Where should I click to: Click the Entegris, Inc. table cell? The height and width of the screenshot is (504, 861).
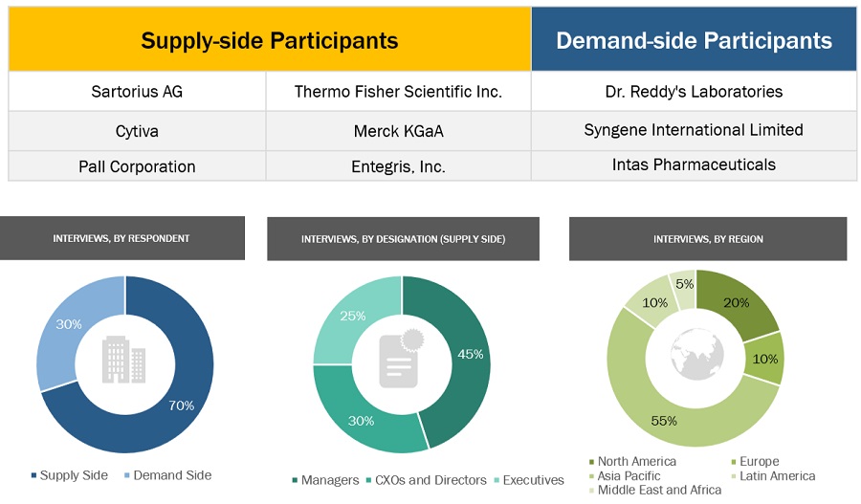(x=398, y=166)
